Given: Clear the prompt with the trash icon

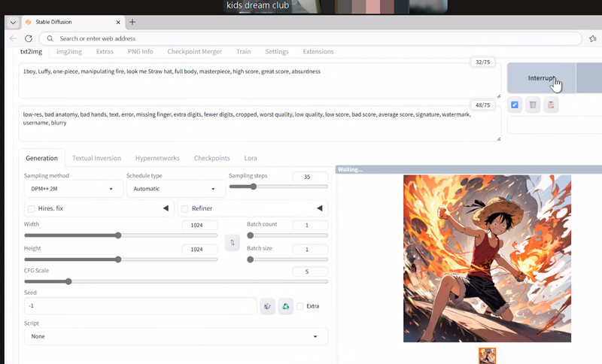Looking at the screenshot, I should [533, 105].
